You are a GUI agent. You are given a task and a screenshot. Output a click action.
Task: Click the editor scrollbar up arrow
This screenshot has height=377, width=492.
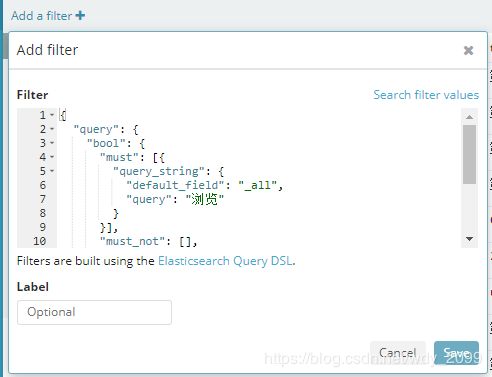(469, 117)
